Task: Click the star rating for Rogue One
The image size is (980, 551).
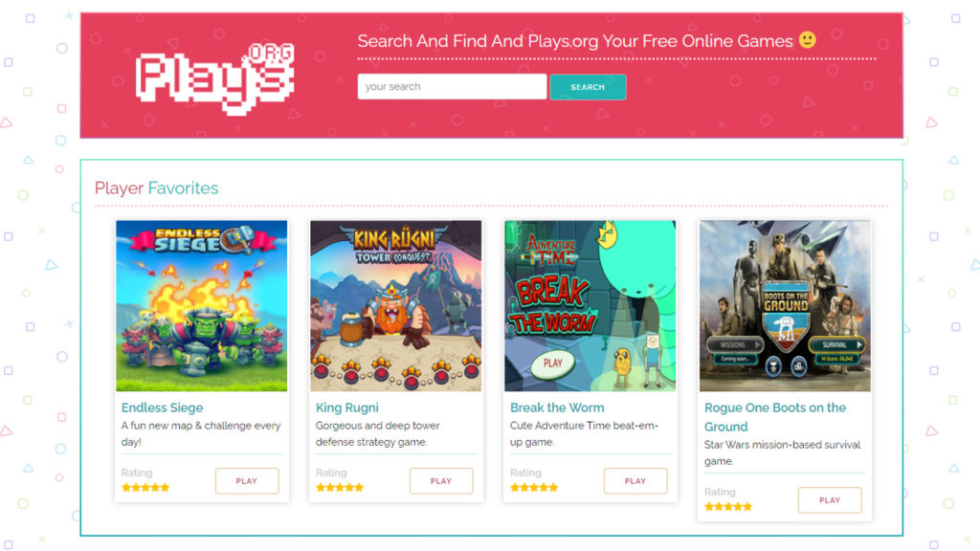Action: [x=728, y=507]
